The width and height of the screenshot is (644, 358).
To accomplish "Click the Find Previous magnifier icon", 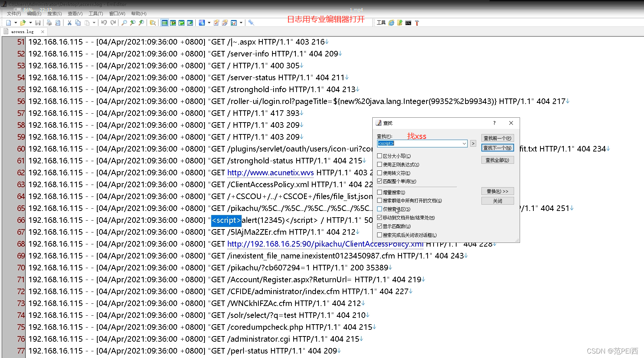I will click(133, 23).
